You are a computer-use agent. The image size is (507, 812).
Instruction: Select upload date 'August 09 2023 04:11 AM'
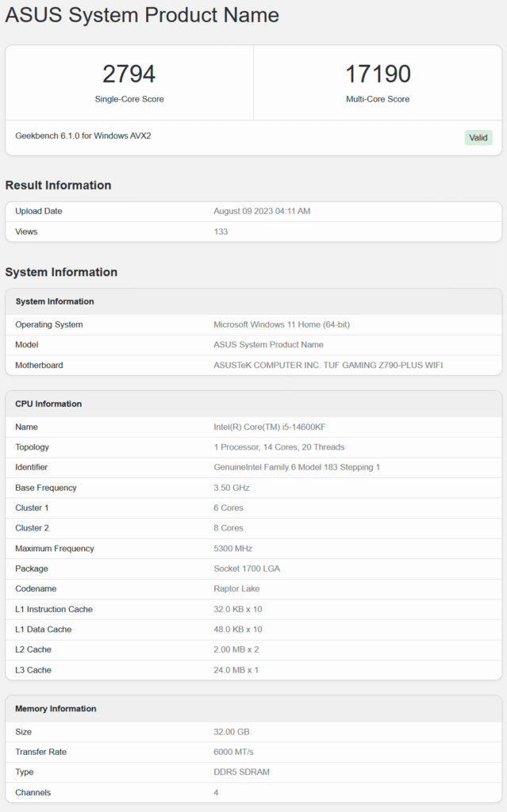262,211
